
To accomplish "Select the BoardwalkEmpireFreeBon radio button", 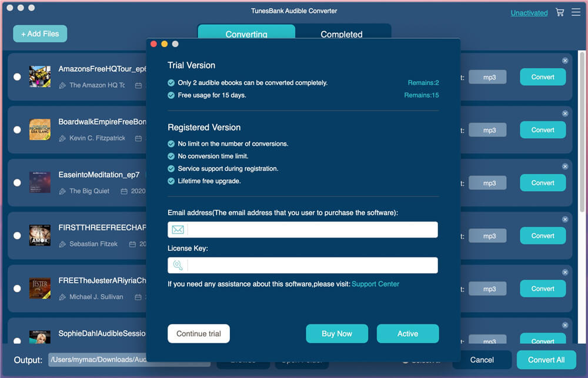I will [17, 129].
